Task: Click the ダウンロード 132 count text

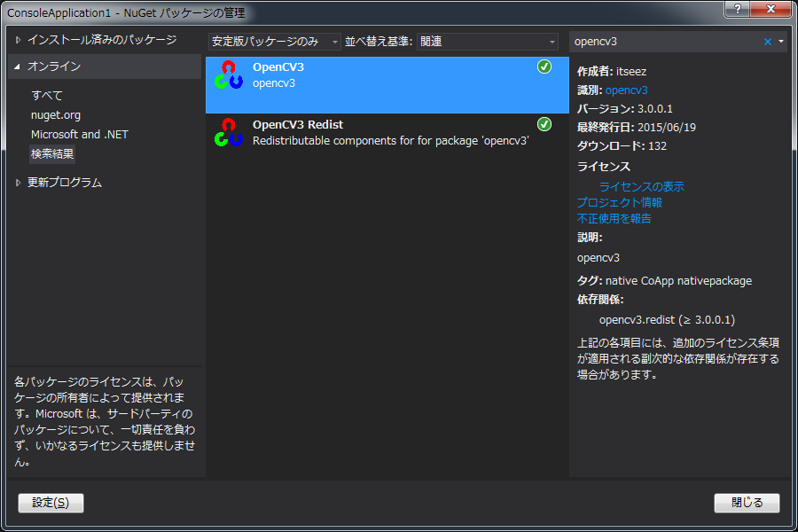Action: [622, 146]
